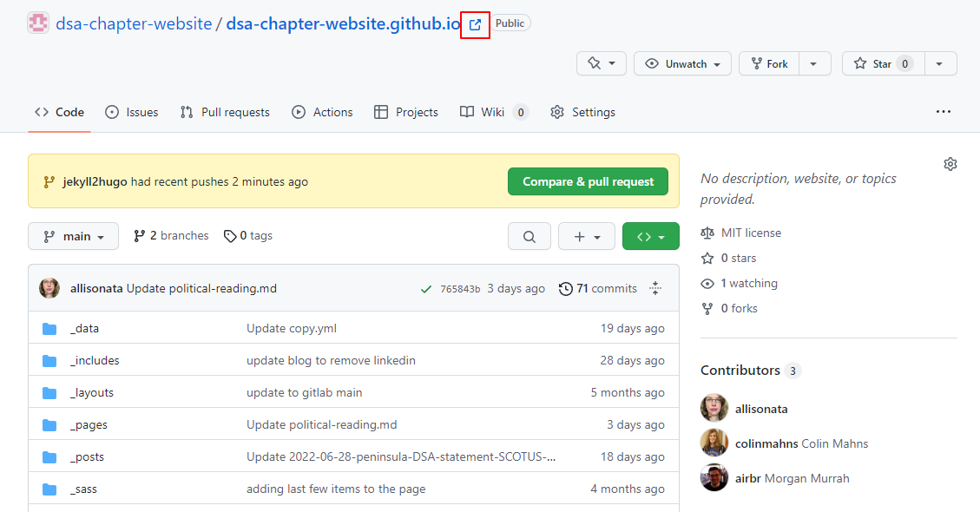Open the three-dot overflow menu
The height and width of the screenshot is (512, 980).
944,112
